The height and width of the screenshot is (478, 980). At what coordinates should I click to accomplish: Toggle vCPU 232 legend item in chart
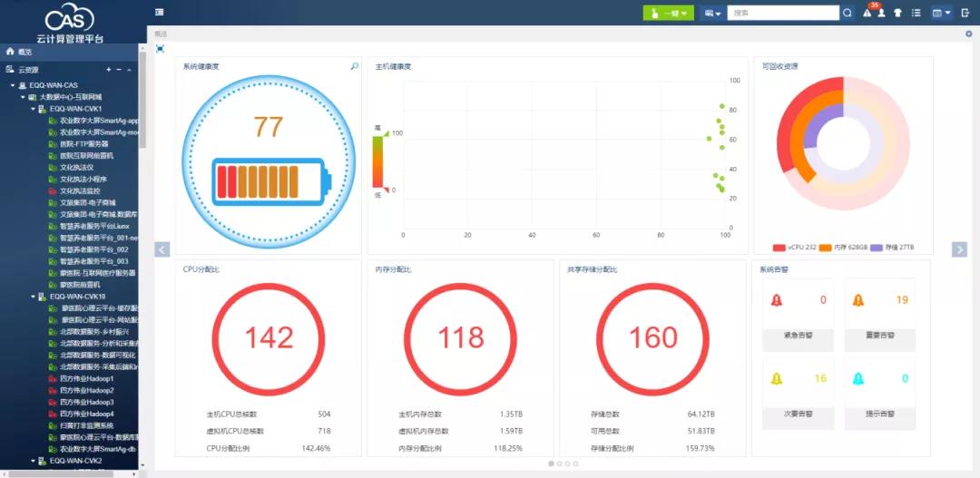[794, 247]
